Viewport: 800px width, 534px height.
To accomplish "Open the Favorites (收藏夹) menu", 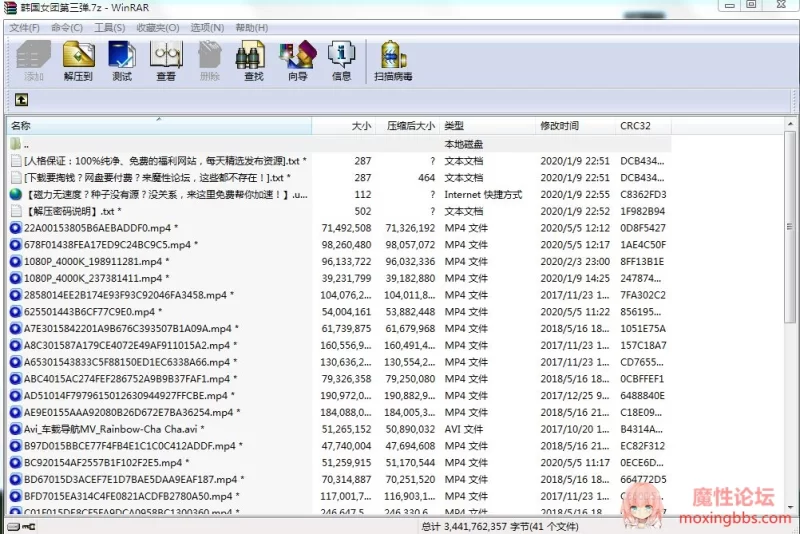I will tap(158, 28).
